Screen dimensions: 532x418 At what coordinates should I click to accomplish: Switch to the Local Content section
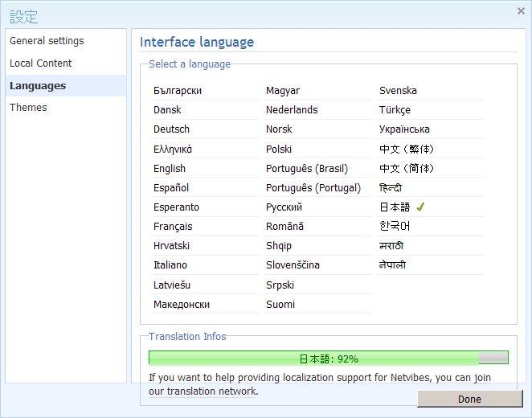coord(41,64)
